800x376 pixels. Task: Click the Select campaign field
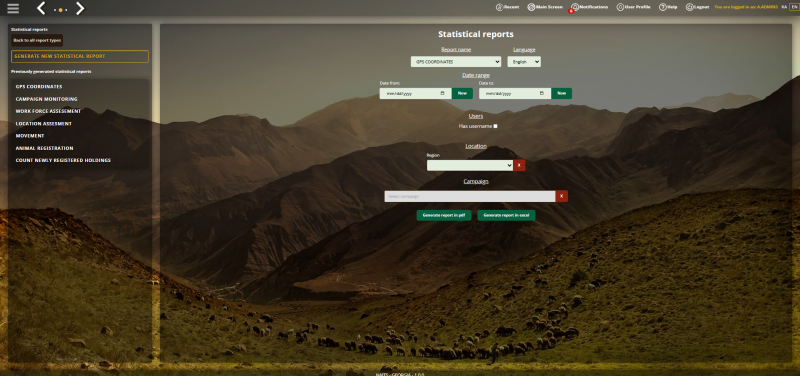pyautogui.click(x=470, y=196)
